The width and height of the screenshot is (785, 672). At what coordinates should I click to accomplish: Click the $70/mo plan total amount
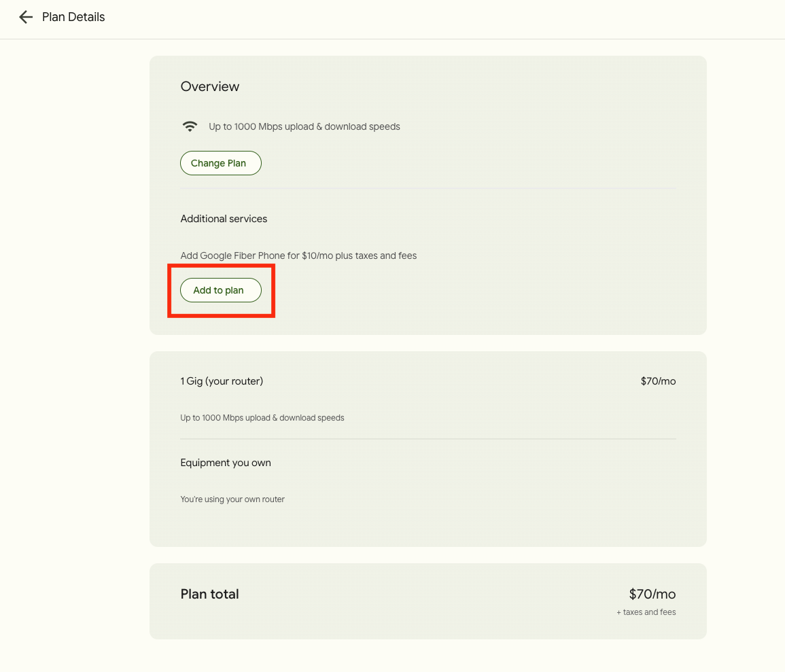(x=652, y=595)
